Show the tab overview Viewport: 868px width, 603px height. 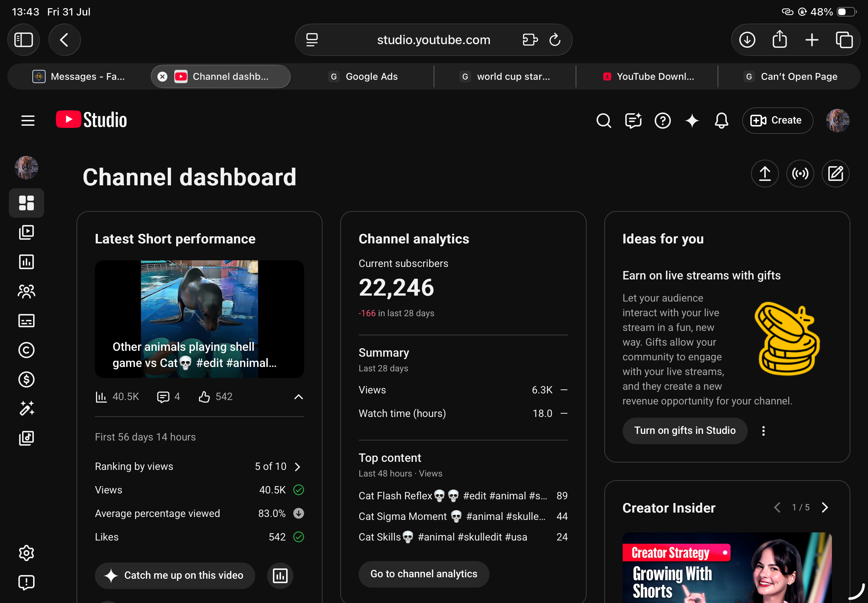pyautogui.click(x=844, y=40)
